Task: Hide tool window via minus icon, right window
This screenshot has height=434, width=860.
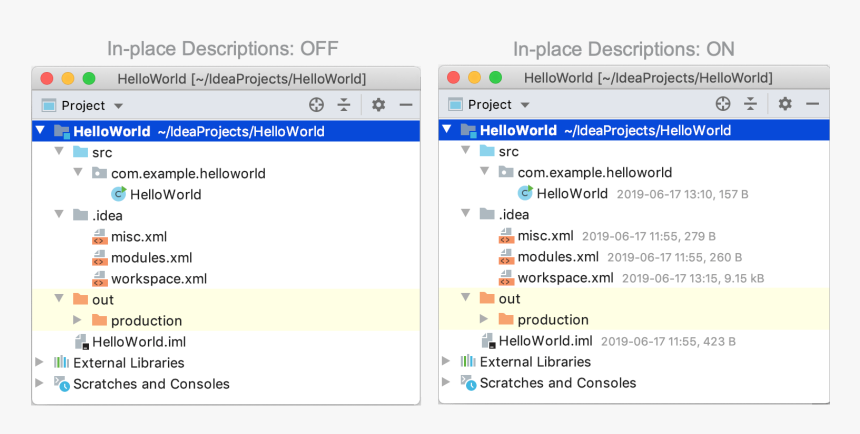Action: (x=812, y=104)
